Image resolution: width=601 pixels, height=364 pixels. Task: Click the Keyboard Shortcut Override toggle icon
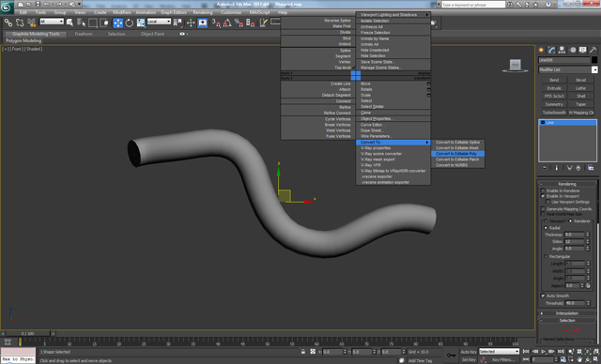[203, 23]
